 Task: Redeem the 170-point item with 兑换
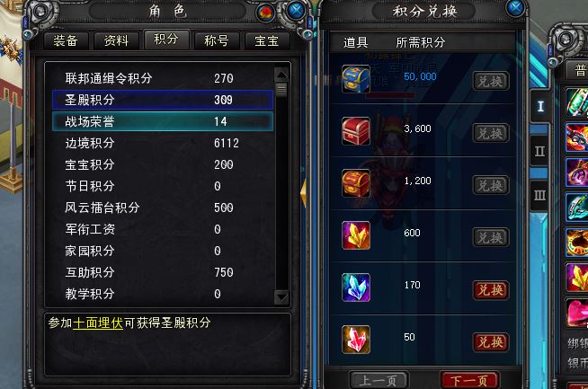(491, 289)
